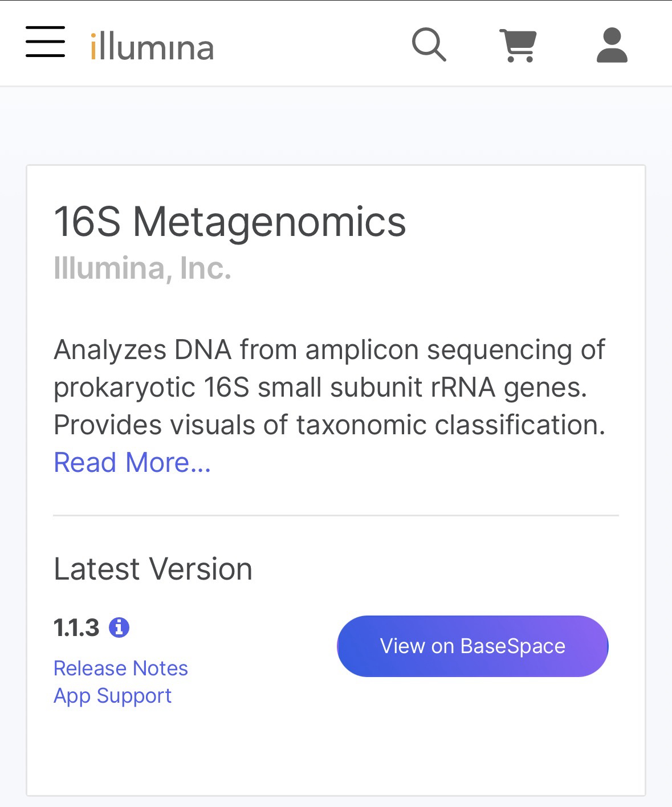The height and width of the screenshot is (807, 672).
Task: Open the hamburger navigation menu
Action: pyautogui.click(x=45, y=42)
